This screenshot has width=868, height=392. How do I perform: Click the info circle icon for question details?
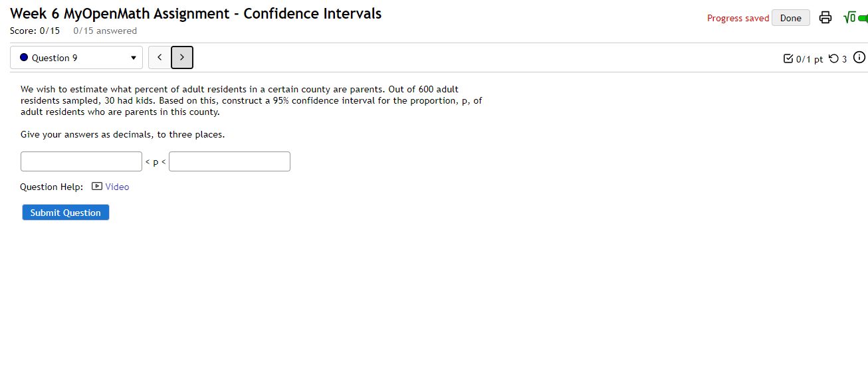pos(859,58)
